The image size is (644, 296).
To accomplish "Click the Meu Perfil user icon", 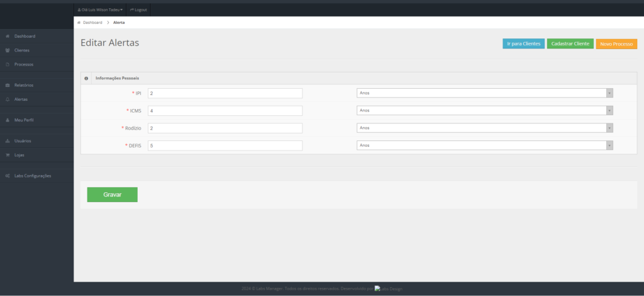I will click(7, 120).
